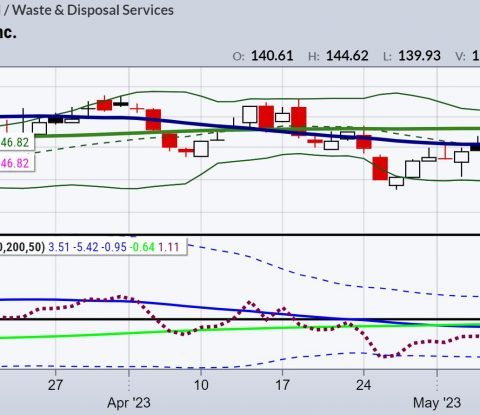
Task: Click the May '23 month label
Action: pos(437,403)
